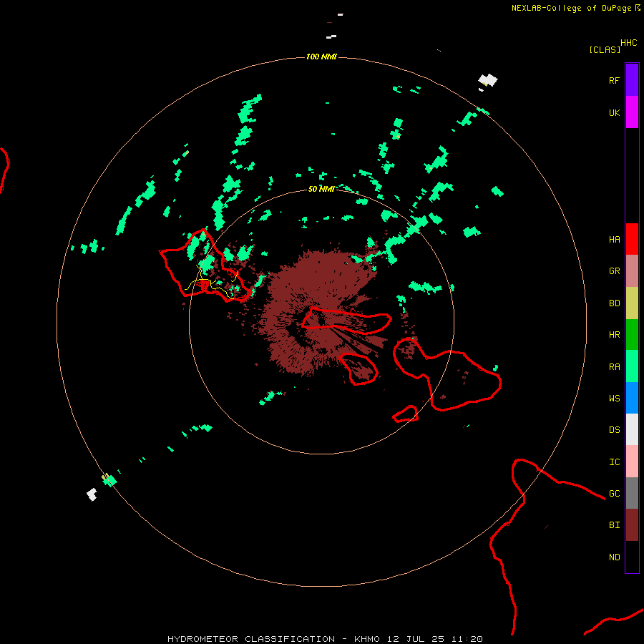The height and width of the screenshot is (644, 644).
Task: Click the KHMO station identifier
Action: (x=367, y=639)
